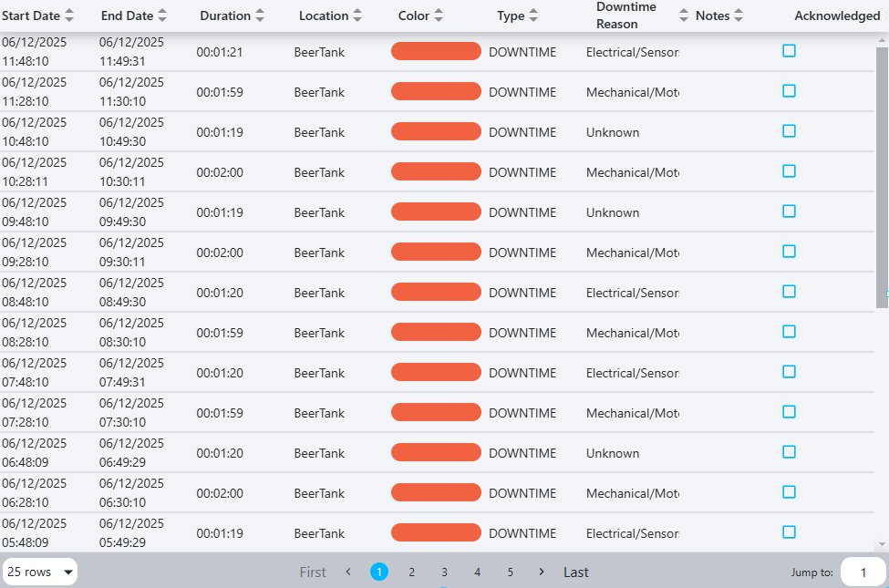Click inside the Jump to input field
The image size is (889, 588).
(x=863, y=572)
